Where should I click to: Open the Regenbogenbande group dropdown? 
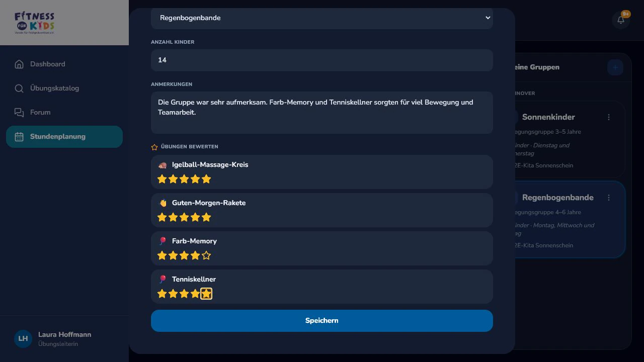tap(322, 18)
